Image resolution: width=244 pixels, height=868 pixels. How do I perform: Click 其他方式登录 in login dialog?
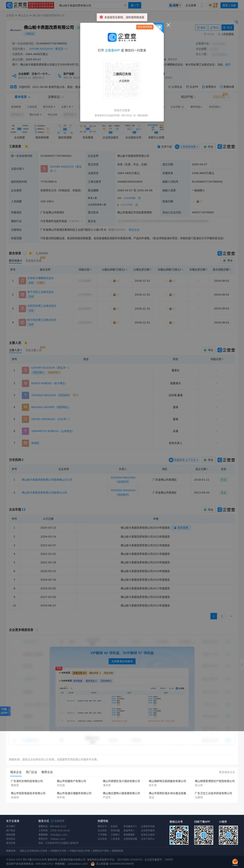click(122, 110)
